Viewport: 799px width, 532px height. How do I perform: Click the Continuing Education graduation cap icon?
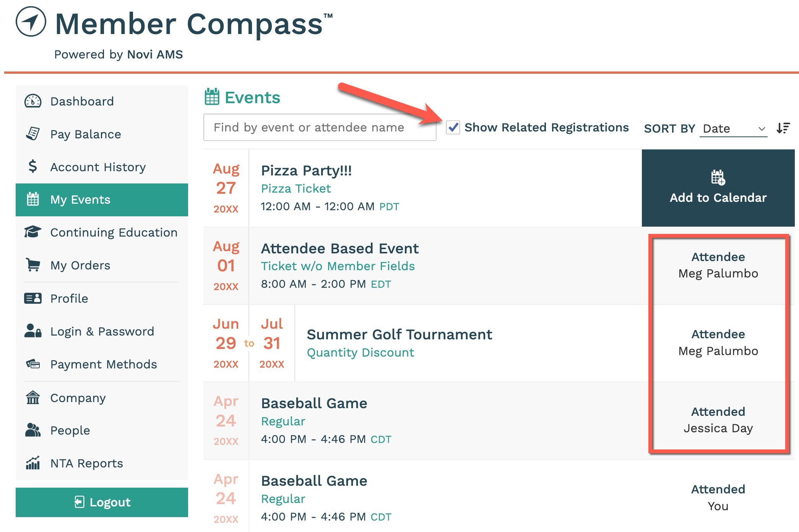click(x=33, y=232)
